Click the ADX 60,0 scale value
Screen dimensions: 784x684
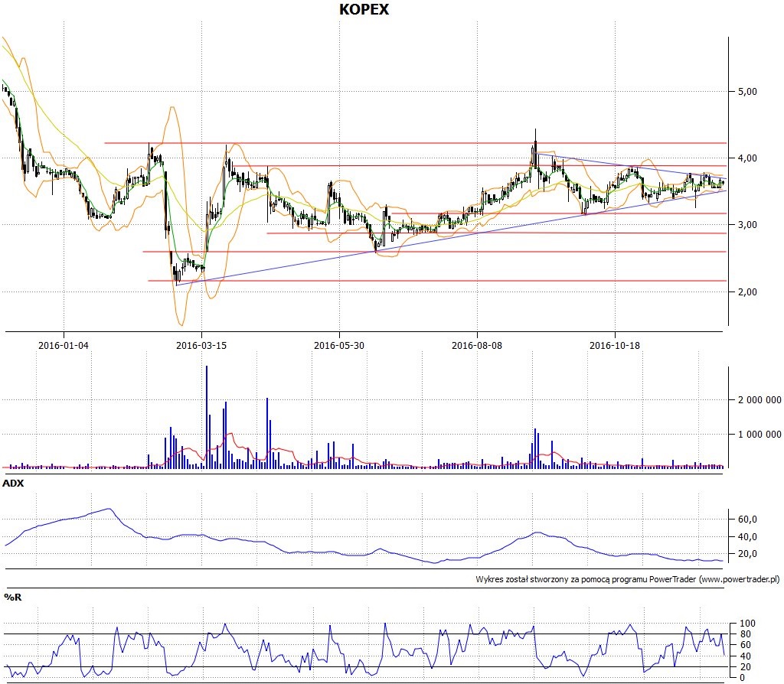coord(747,519)
